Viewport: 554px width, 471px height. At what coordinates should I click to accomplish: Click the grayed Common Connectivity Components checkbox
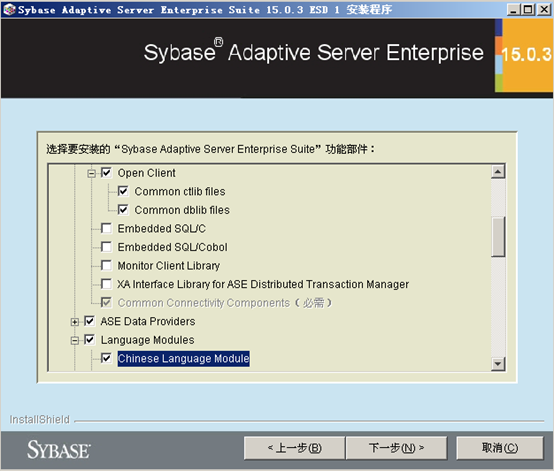click(x=106, y=302)
